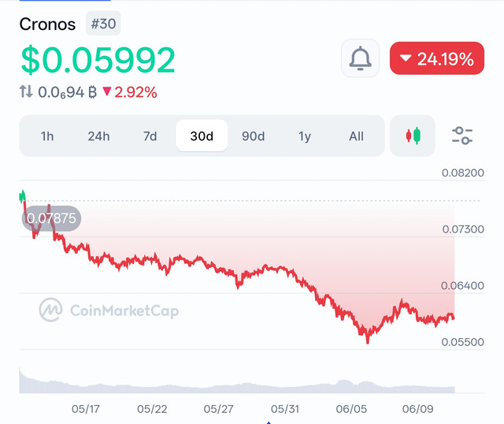
Task: Tap the BTC swap arrows icon
Action: 26,91
